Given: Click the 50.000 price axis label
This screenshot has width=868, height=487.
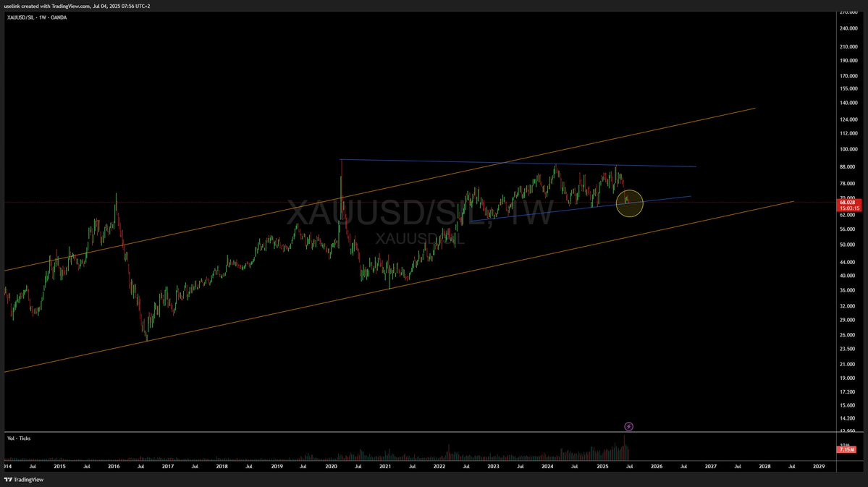Looking at the screenshot, I should coord(848,245).
